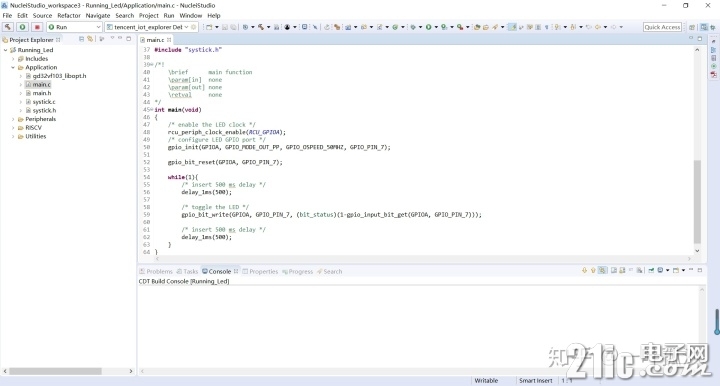The image size is (720, 386).
Task: Switch to the Progress tab
Action: point(298,271)
